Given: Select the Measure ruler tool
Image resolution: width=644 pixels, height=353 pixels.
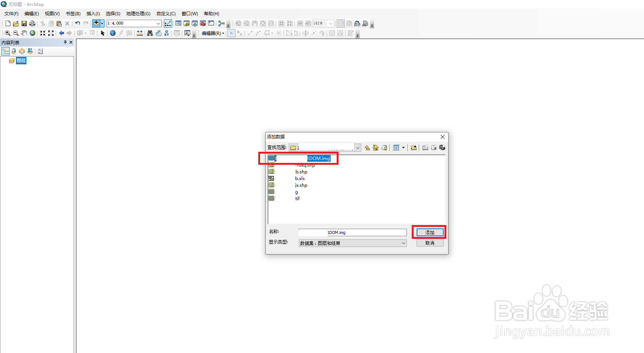Looking at the screenshot, I should click(140, 33).
